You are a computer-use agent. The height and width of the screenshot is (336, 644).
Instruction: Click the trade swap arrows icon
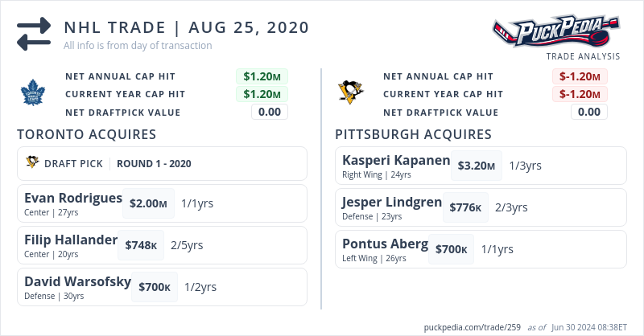click(33, 34)
